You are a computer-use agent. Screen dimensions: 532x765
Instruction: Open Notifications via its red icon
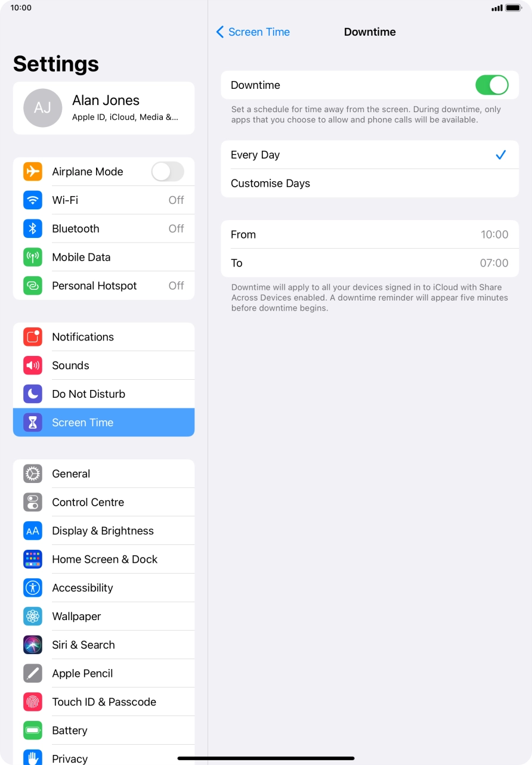pos(33,337)
